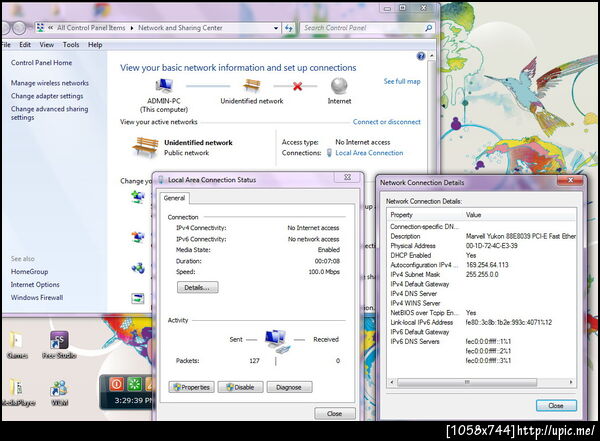Click Connect or disconnect link
This screenshot has width=600, height=441.
[386, 122]
